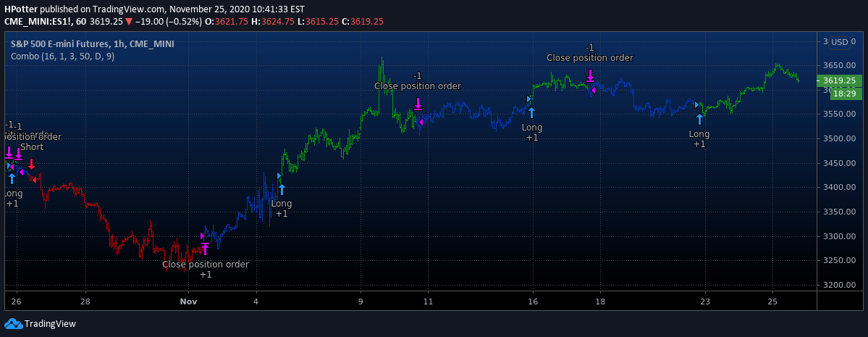Click the 3300.00 price axis label
This screenshot has width=868, height=337.
[839, 236]
